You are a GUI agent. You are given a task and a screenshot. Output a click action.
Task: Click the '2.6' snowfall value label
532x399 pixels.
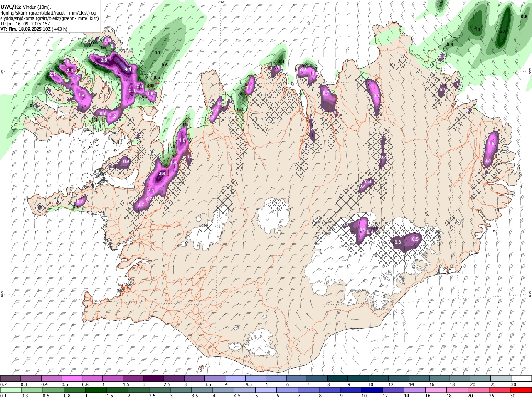[140, 86]
